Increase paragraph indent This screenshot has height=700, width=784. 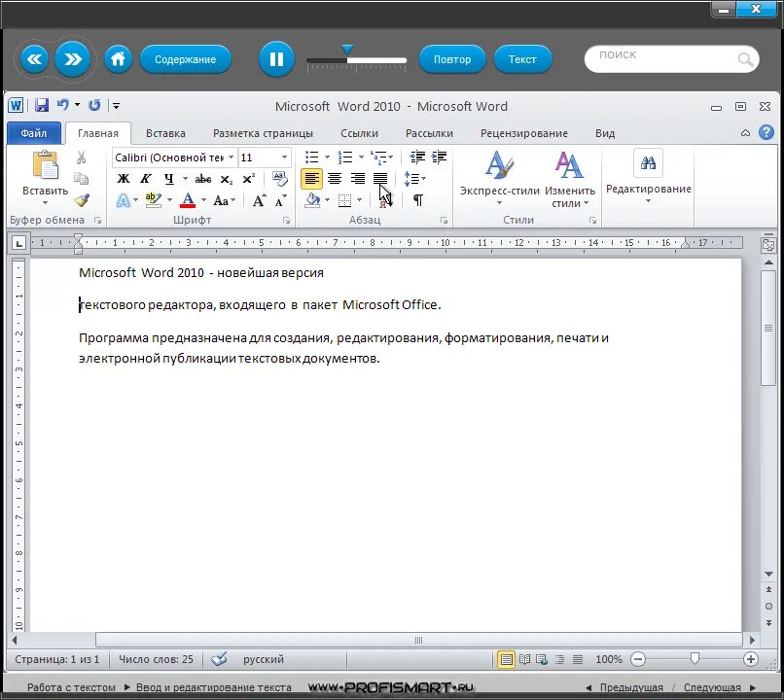(439, 157)
